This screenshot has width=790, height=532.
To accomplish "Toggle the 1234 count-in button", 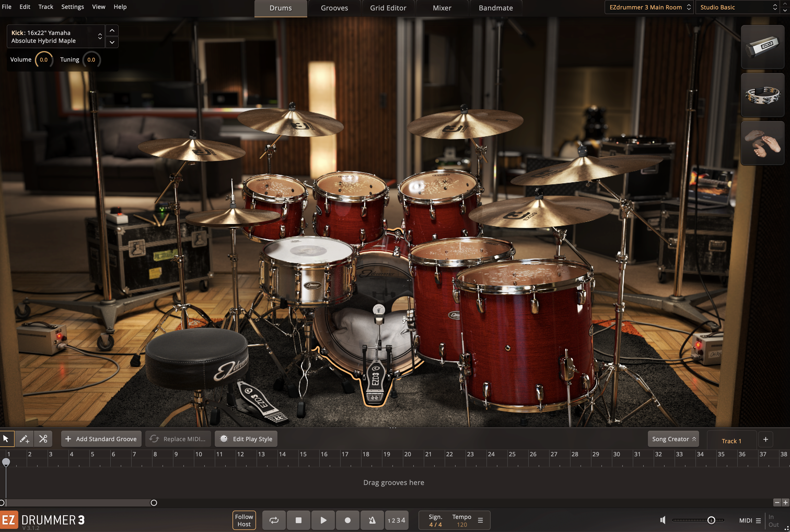I will (x=397, y=520).
